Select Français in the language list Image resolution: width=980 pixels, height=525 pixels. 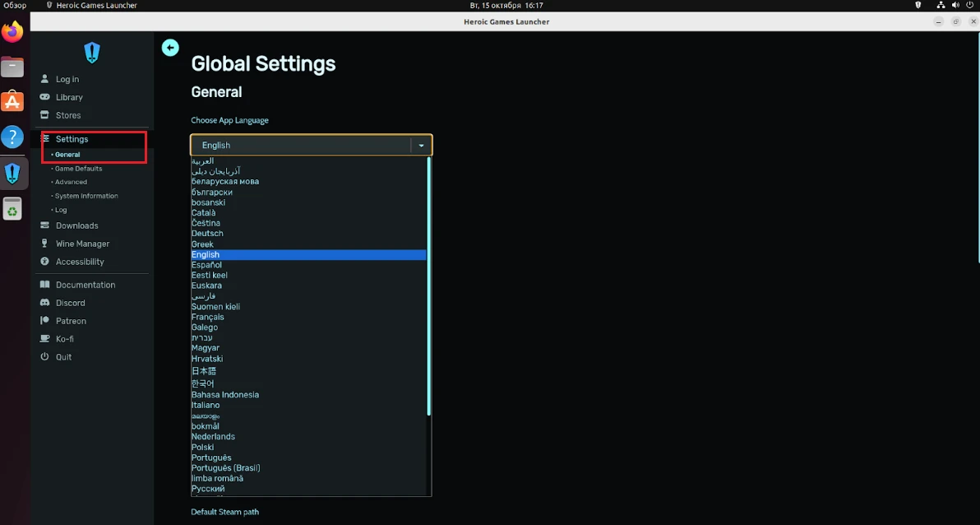pos(207,317)
